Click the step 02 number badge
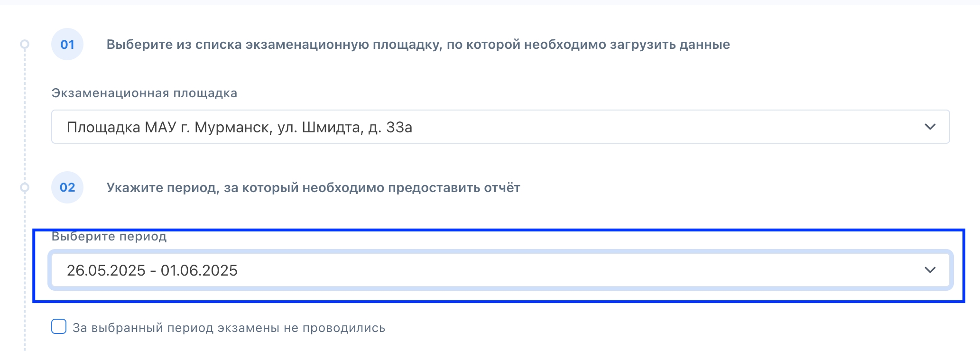 [67, 187]
